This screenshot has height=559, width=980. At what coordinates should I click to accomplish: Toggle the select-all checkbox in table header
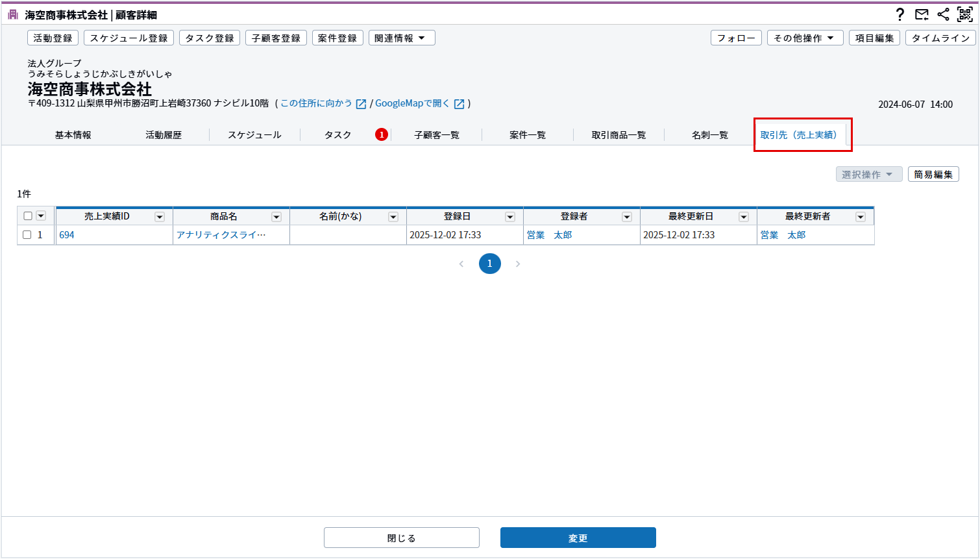coord(28,216)
